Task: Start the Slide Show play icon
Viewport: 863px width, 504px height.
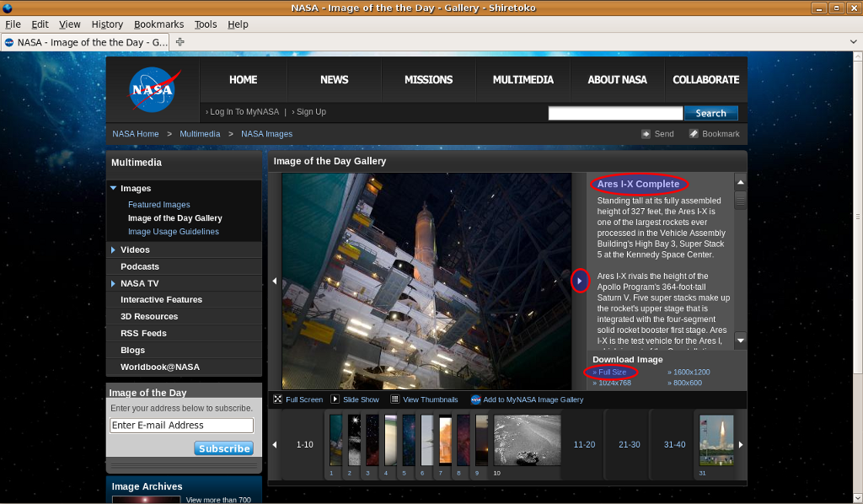Action: click(335, 399)
